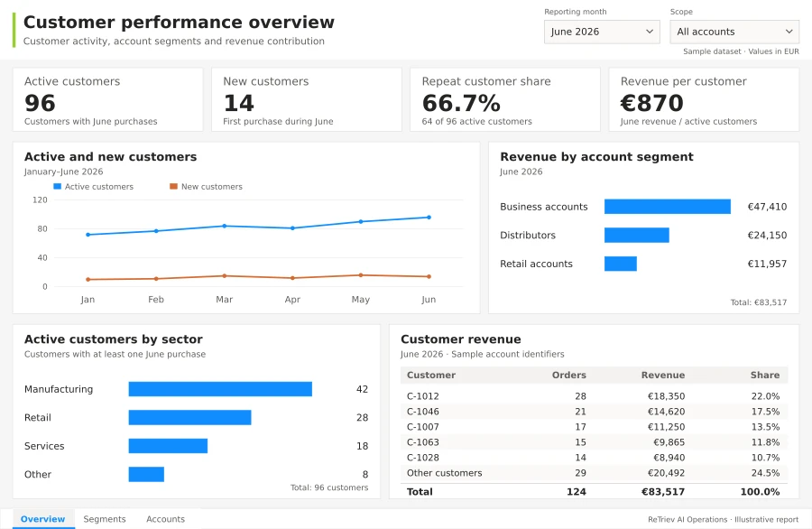Click the Total: €83,517 segment footnote

(759, 302)
